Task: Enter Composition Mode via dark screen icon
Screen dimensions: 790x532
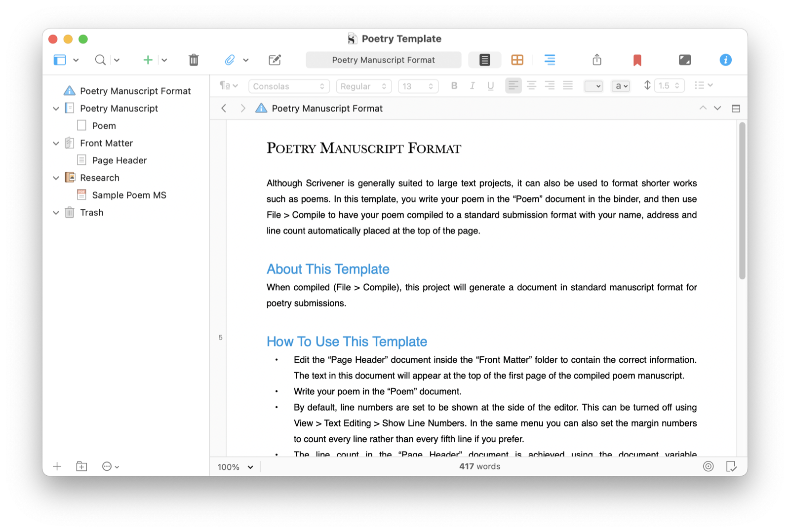Action: tap(685, 60)
